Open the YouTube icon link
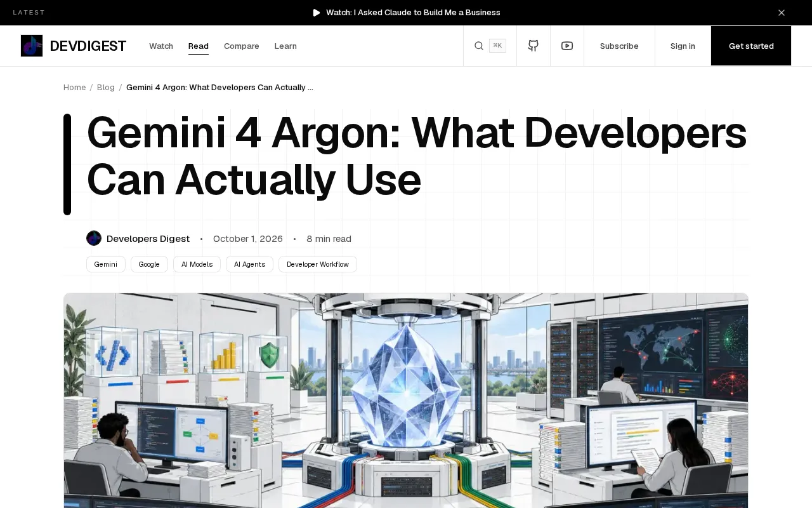Screen dimensions: 812x508 (567, 46)
